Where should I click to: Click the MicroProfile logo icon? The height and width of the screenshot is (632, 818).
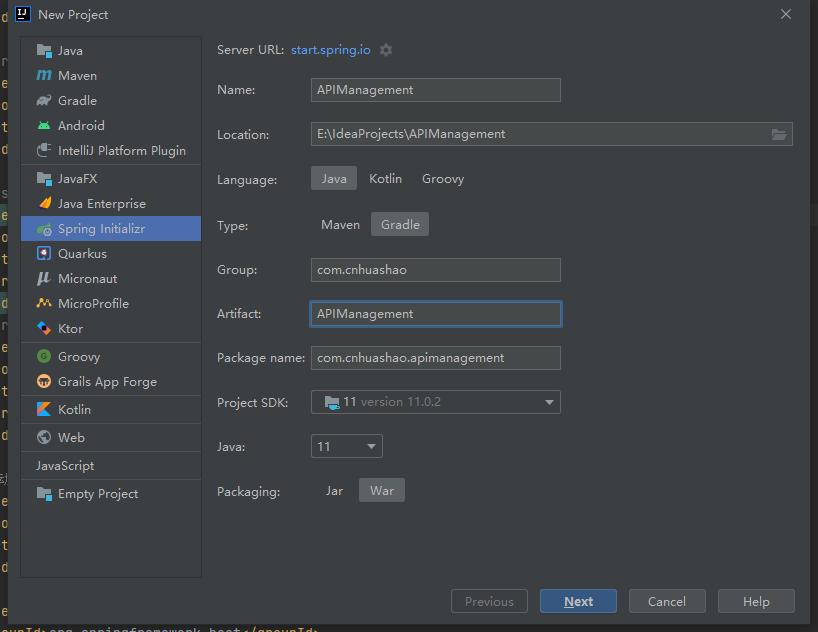pyautogui.click(x=44, y=303)
